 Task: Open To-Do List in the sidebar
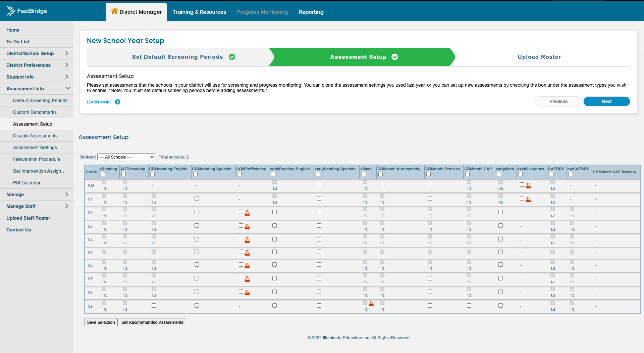pos(37,42)
